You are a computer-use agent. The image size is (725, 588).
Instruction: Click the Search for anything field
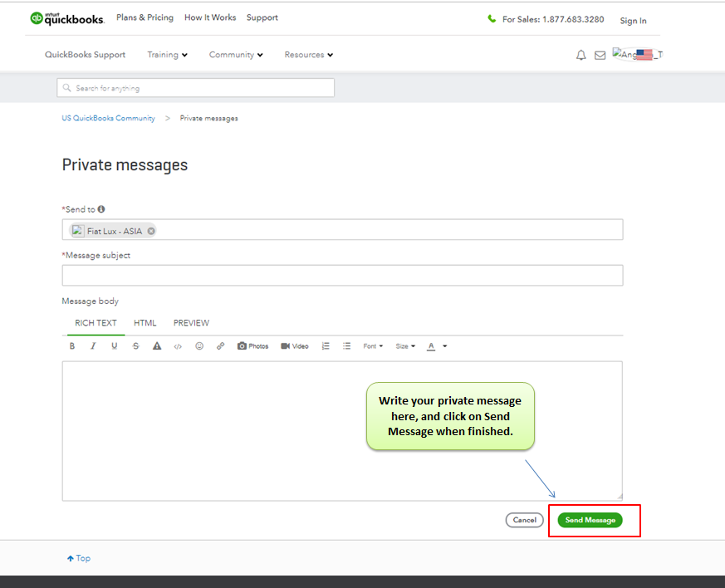tap(196, 88)
